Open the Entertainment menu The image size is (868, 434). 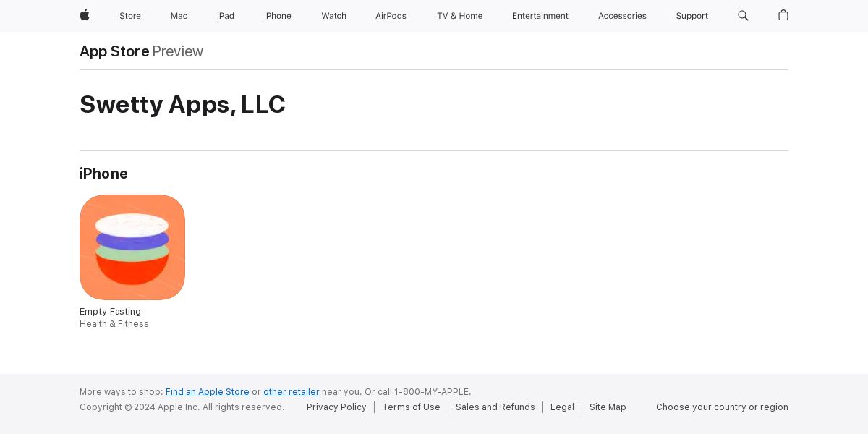click(540, 16)
